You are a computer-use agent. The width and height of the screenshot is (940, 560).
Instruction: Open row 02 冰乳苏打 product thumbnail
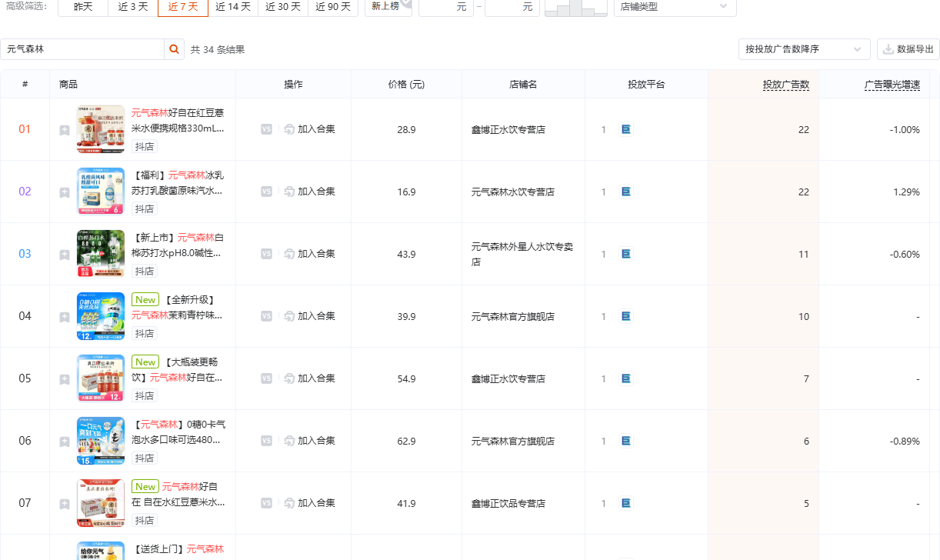point(101,192)
